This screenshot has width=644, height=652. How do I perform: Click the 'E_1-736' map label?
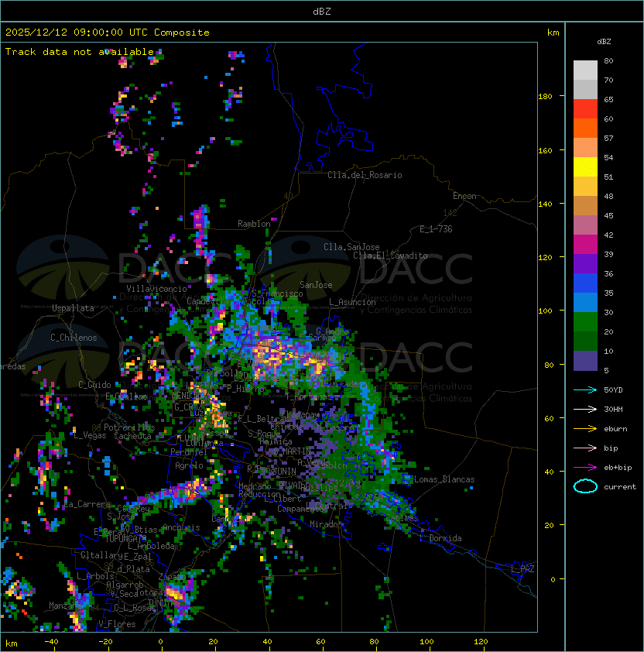pos(436,229)
